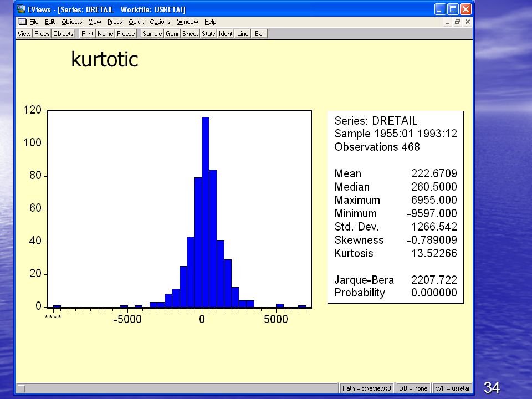532x399 pixels.
Task: Click the slide number 34
Action: coord(492,387)
